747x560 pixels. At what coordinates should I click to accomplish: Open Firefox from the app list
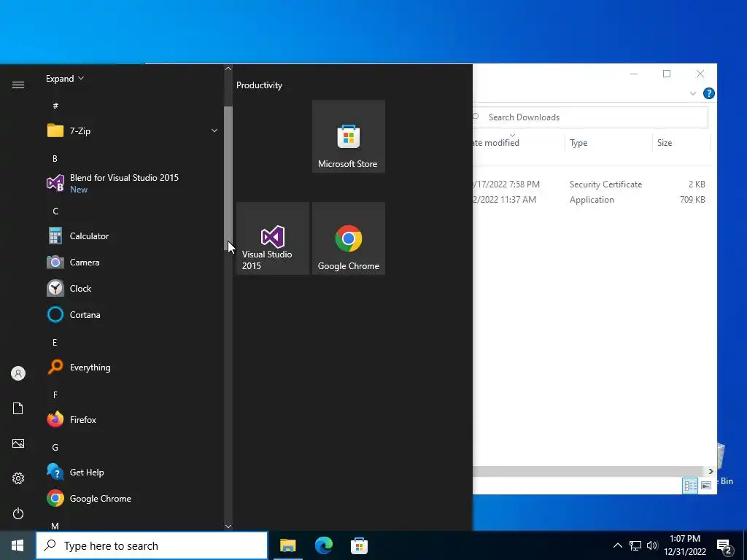tap(133, 419)
